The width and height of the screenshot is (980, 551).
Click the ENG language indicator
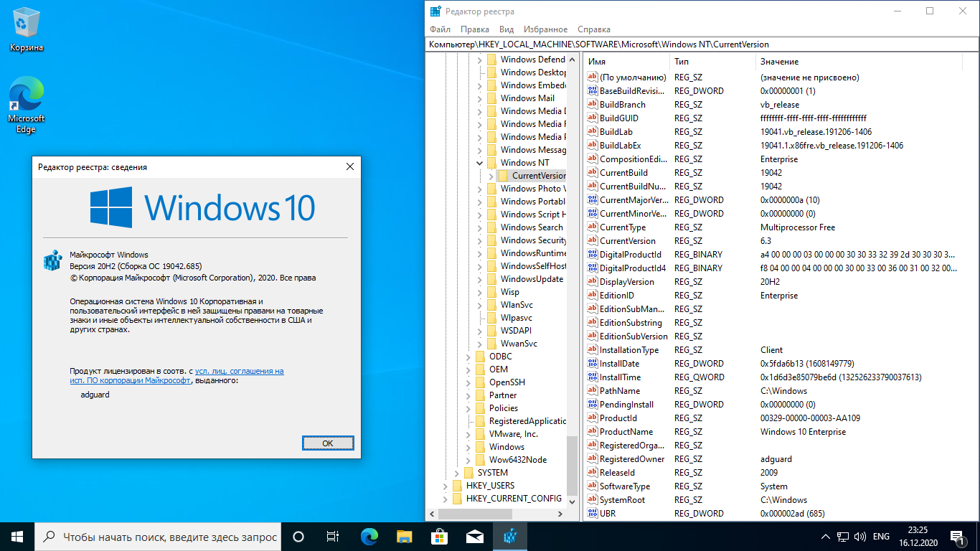(881, 537)
